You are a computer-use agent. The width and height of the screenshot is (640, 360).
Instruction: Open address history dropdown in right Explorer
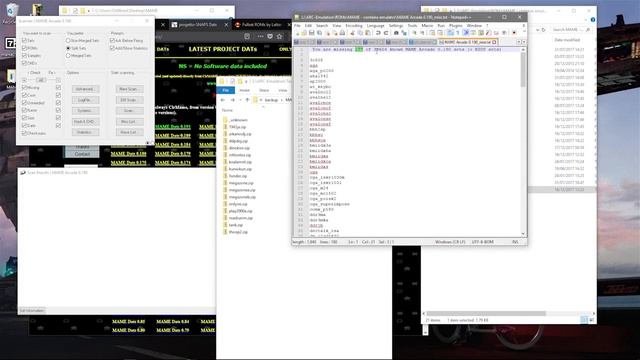pos(538,30)
